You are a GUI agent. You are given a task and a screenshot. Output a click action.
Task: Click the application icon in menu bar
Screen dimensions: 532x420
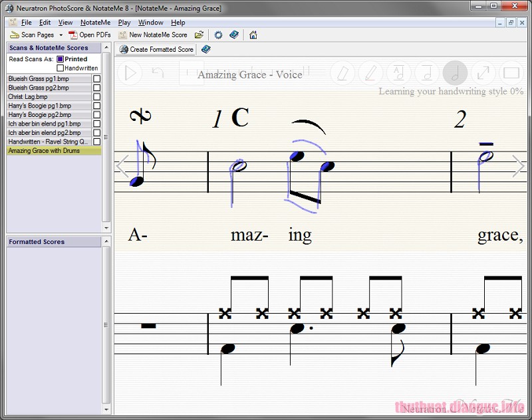click(x=13, y=23)
